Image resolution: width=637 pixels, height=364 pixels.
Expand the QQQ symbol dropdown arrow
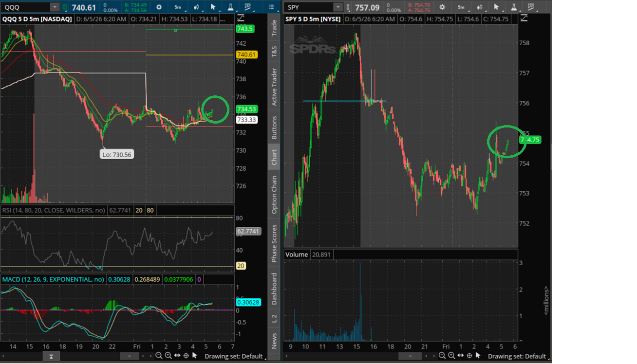(x=55, y=7)
